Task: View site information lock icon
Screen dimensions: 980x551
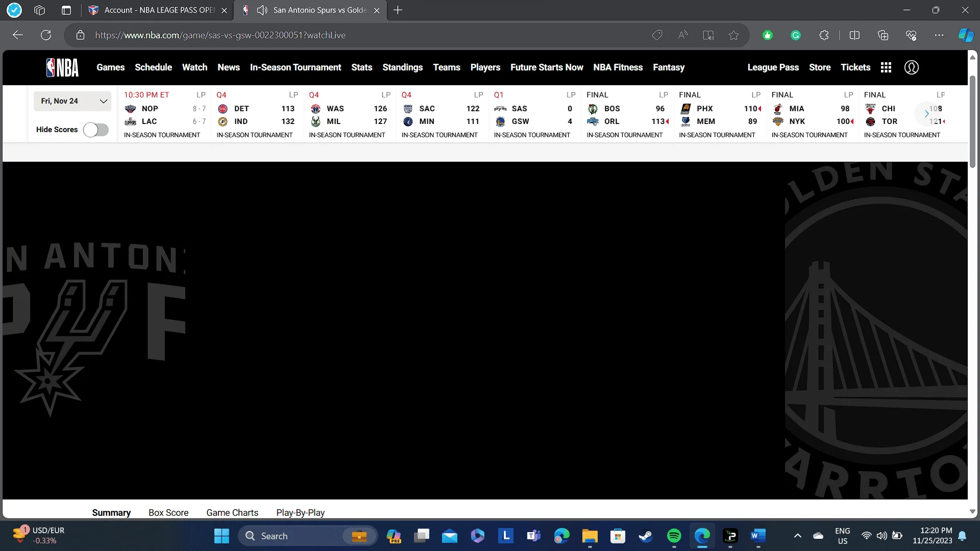Action: point(80,35)
